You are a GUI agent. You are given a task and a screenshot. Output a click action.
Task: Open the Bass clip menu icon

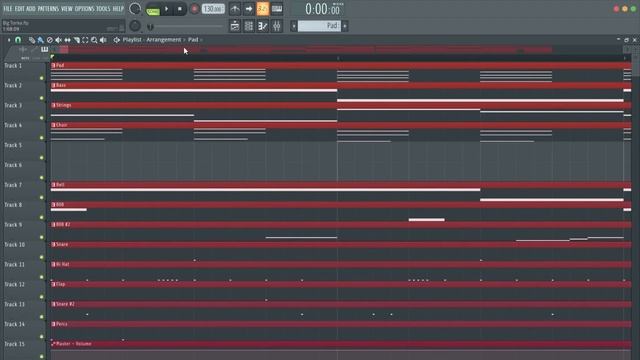click(x=53, y=85)
